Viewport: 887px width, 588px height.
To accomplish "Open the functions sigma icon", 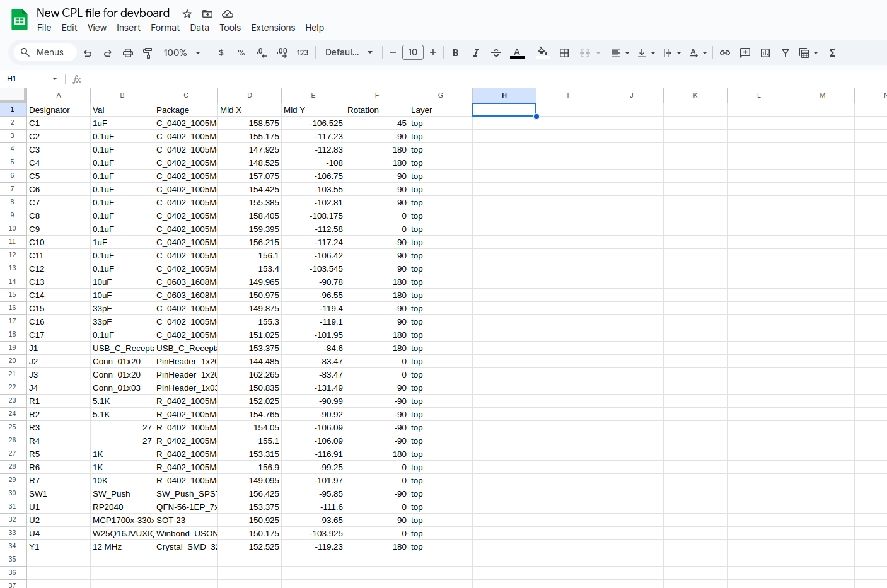I will pyautogui.click(x=832, y=53).
